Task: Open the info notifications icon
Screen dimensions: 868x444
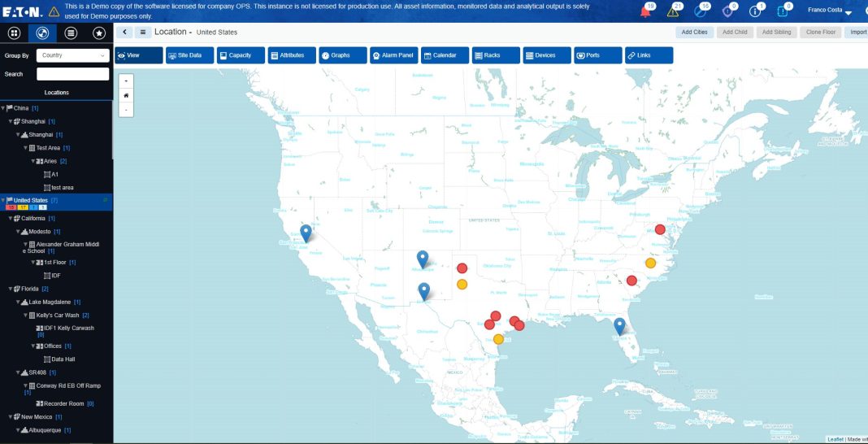Action: (x=758, y=11)
